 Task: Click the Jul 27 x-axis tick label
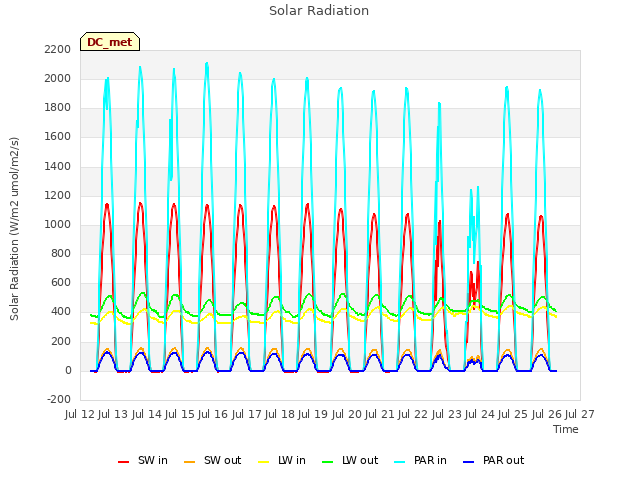(x=580, y=414)
